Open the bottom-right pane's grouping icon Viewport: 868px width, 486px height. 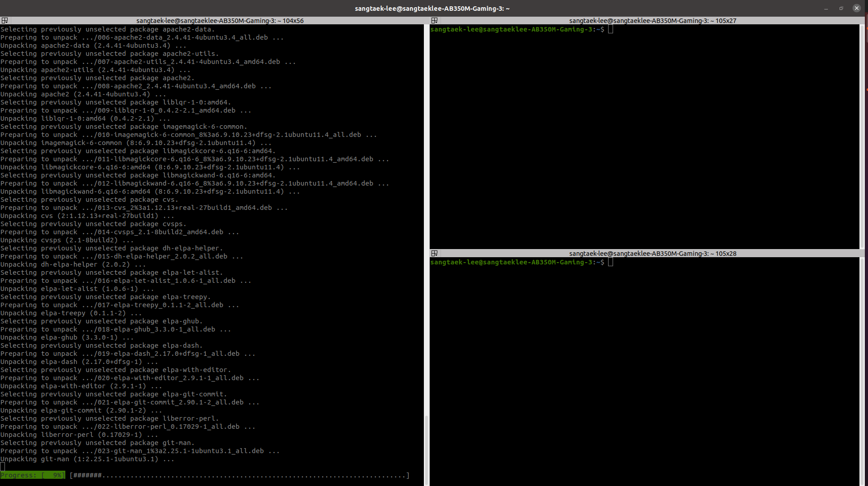point(434,254)
